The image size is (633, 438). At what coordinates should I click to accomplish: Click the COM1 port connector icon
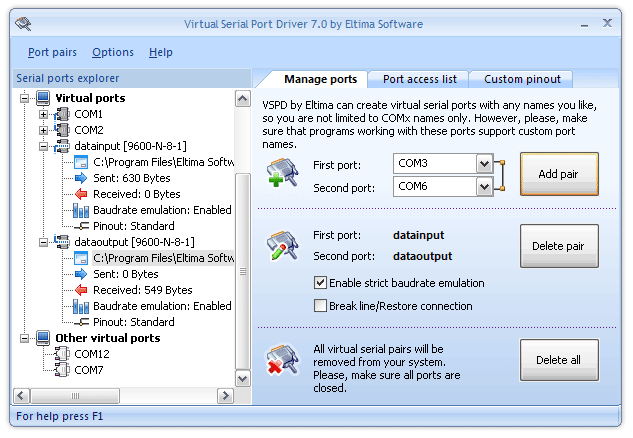(62, 114)
